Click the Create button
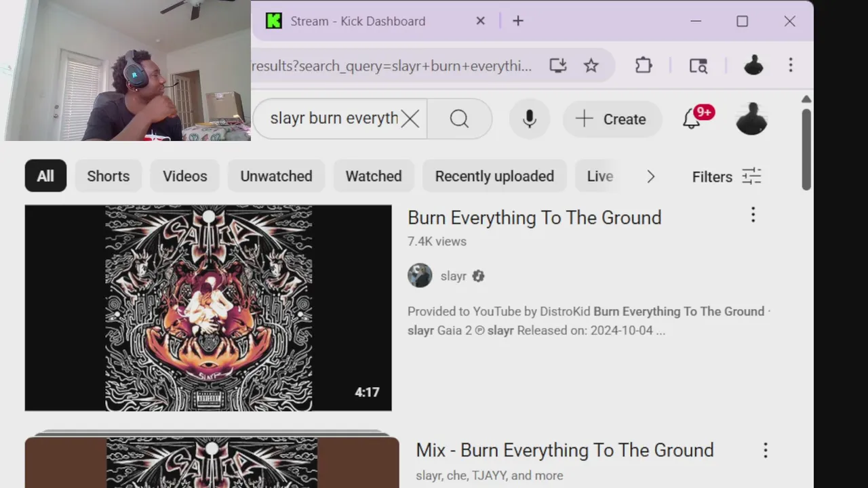Image resolution: width=868 pixels, height=488 pixels. tap(612, 119)
